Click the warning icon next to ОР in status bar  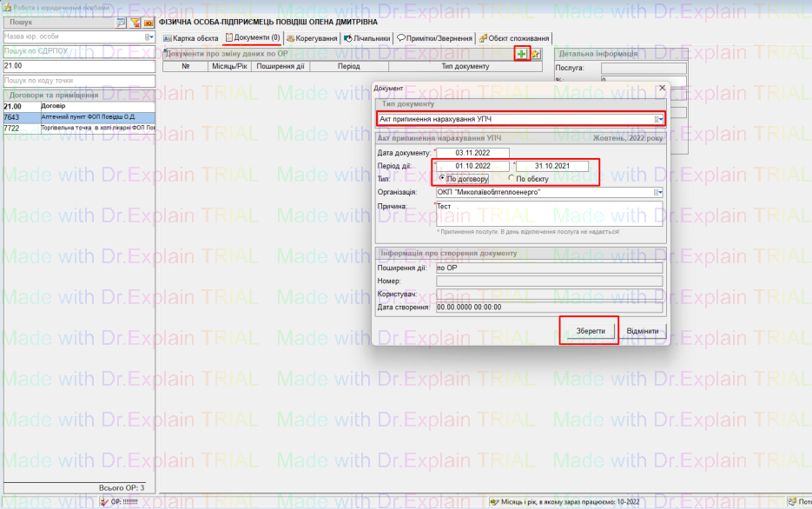104,502
